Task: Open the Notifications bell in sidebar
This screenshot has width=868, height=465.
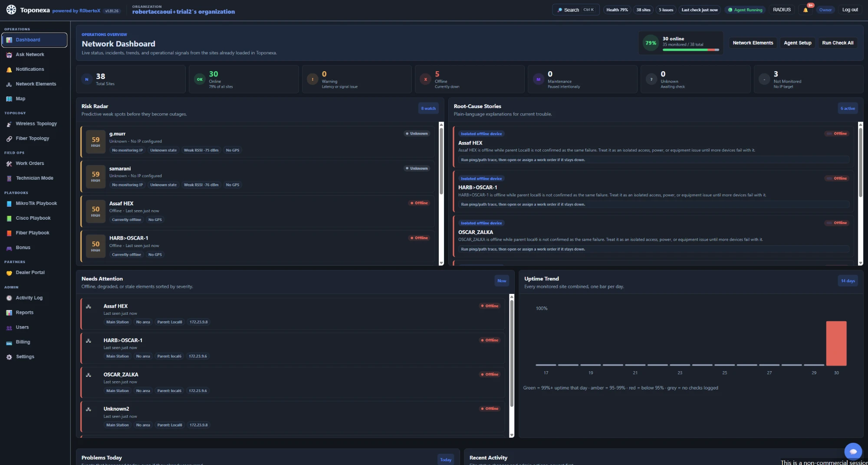Action: click(9, 69)
